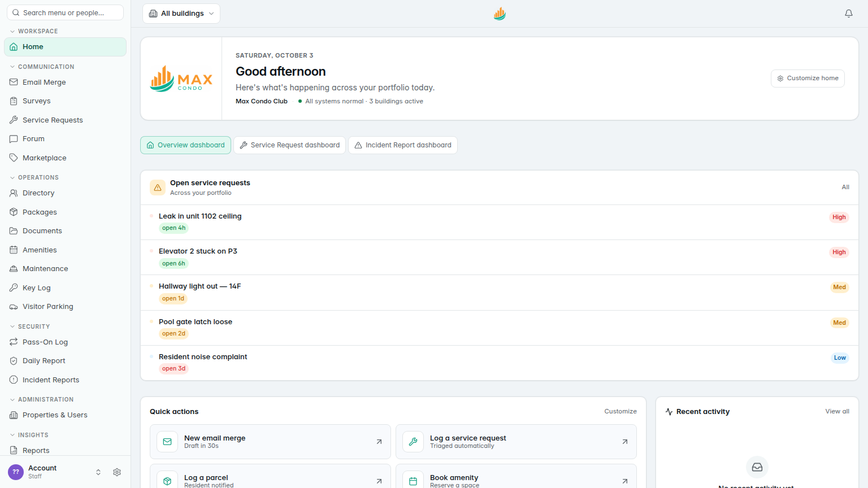The image size is (868, 488).
Task: Go to Home in sidebar
Action: pyautogui.click(x=65, y=47)
